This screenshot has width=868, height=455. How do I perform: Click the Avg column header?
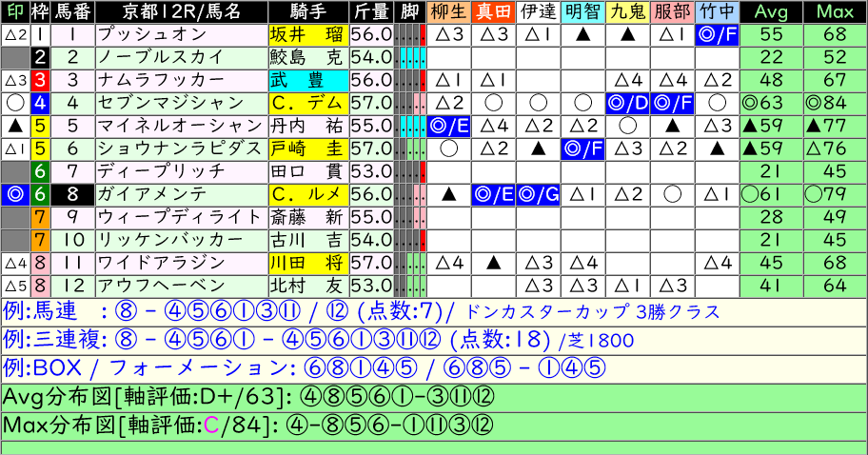771,11
